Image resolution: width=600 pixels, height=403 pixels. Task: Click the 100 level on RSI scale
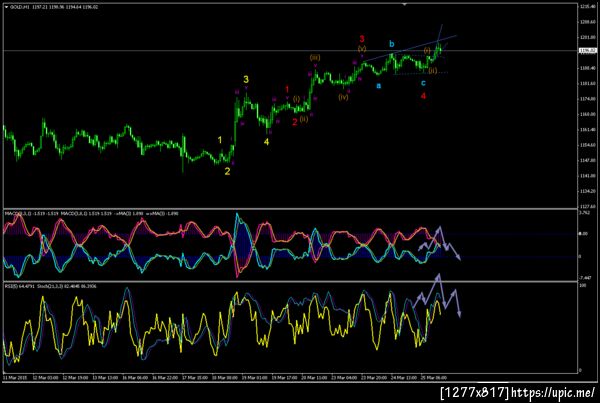tap(583, 286)
